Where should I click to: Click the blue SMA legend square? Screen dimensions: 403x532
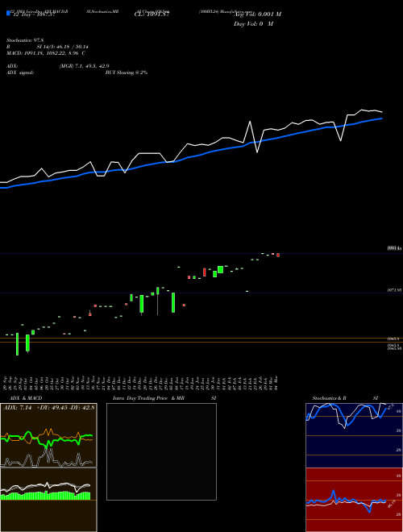(9, 13)
